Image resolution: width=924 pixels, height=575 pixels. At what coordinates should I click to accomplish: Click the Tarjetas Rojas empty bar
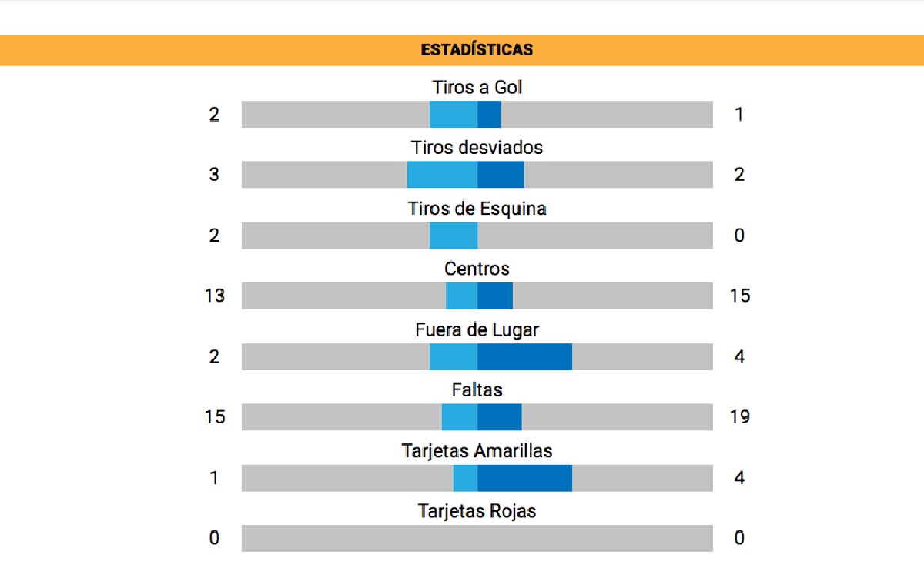pos(477,538)
